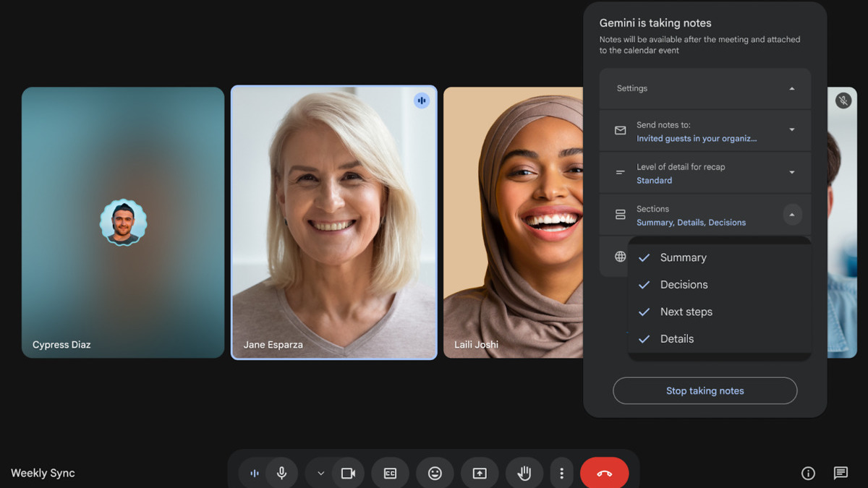
Task: Open the in-call chat
Action: 841,473
